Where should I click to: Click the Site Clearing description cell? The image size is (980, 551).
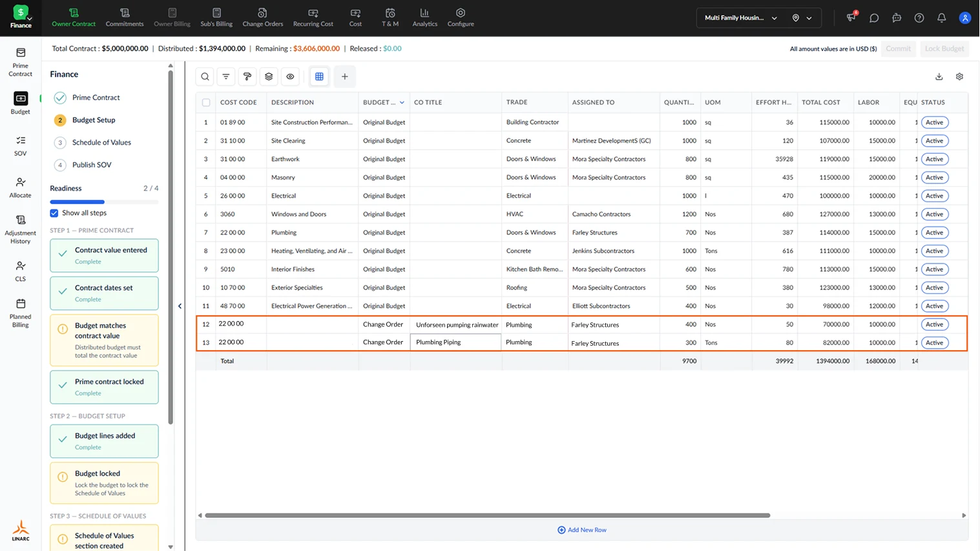pyautogui.click(x=313, y=141)
